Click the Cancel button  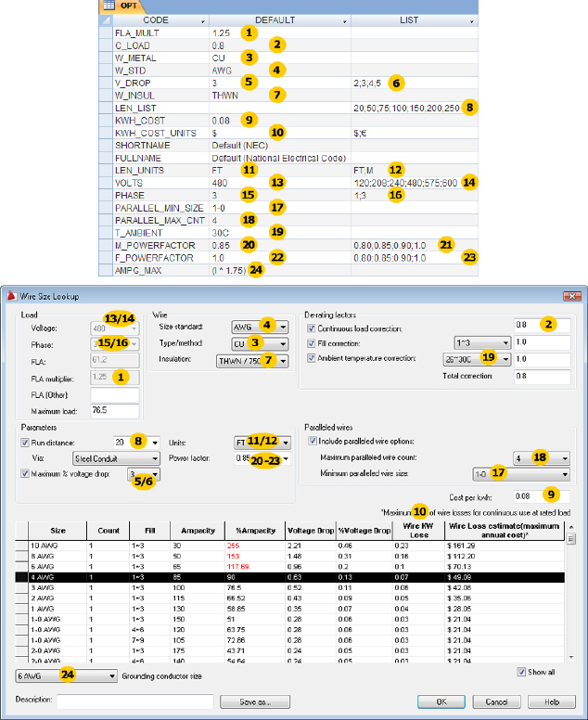(496, 701)
